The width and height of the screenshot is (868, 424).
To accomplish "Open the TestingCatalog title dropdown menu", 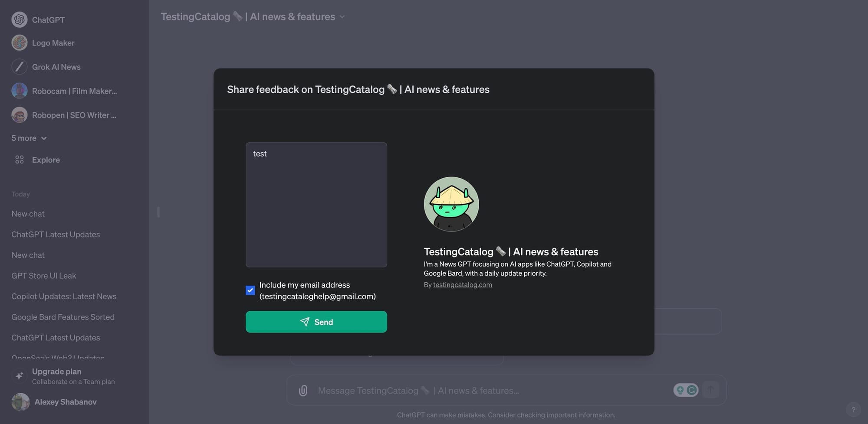I will [253, 16].
